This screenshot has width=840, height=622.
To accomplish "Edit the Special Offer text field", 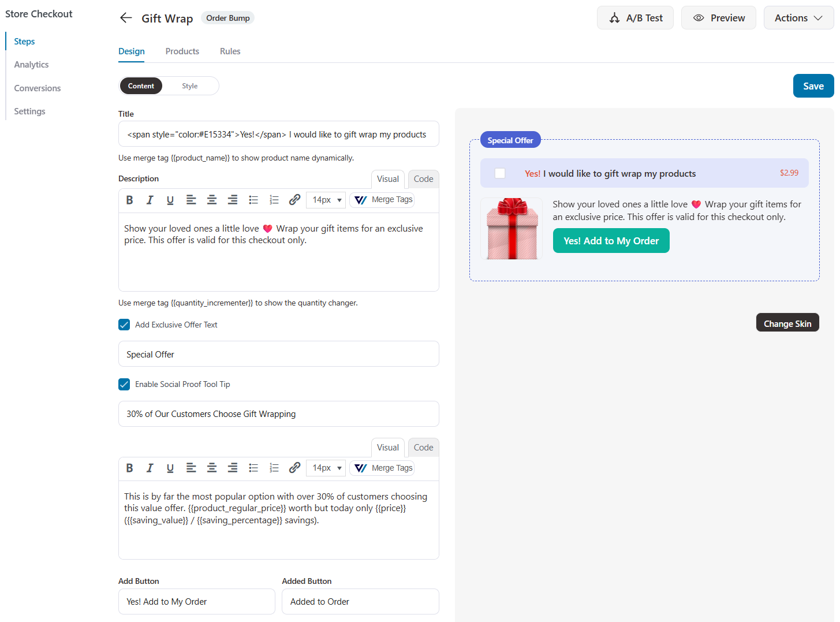I will coord(279,354).
